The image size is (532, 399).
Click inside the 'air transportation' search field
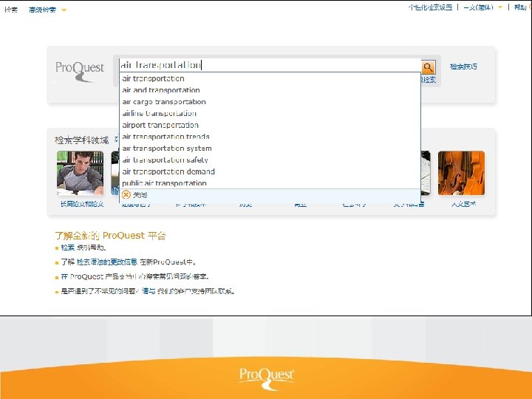coord(270,65)
